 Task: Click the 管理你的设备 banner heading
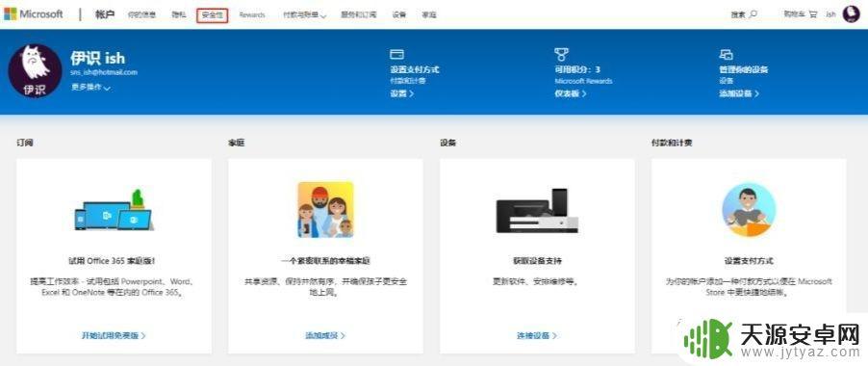pos(744,69)
